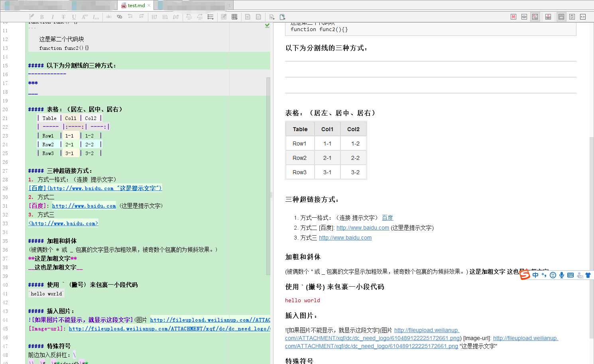The height and width of the screenshot is (364, 594).
Task: Close the test.md tab
Action: [149, 5]
